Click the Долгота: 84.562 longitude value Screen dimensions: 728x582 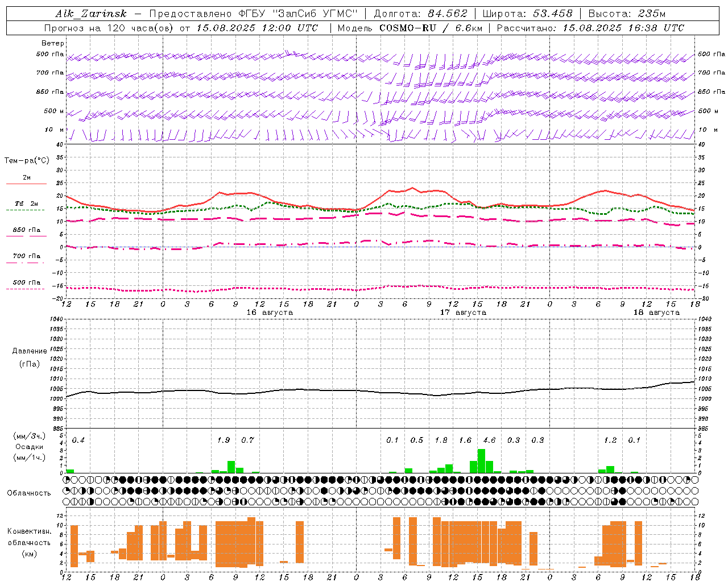click(x=420, y=14)
